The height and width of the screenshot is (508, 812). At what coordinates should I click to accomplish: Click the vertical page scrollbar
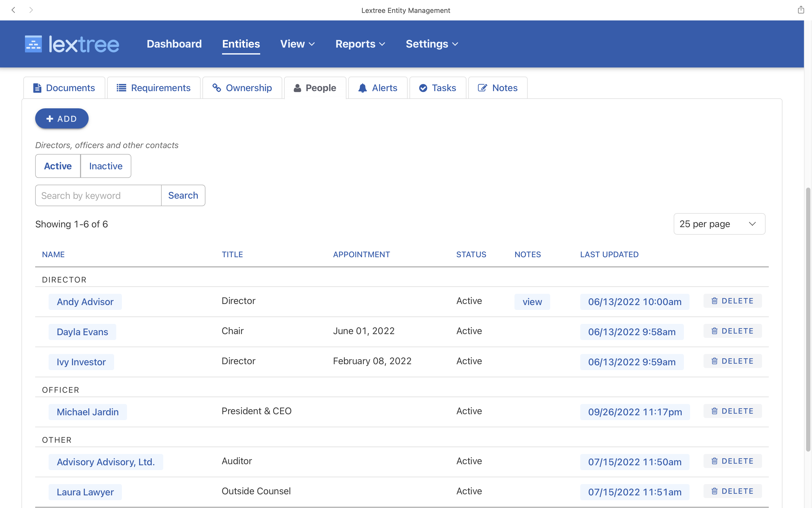click(808, 319)
